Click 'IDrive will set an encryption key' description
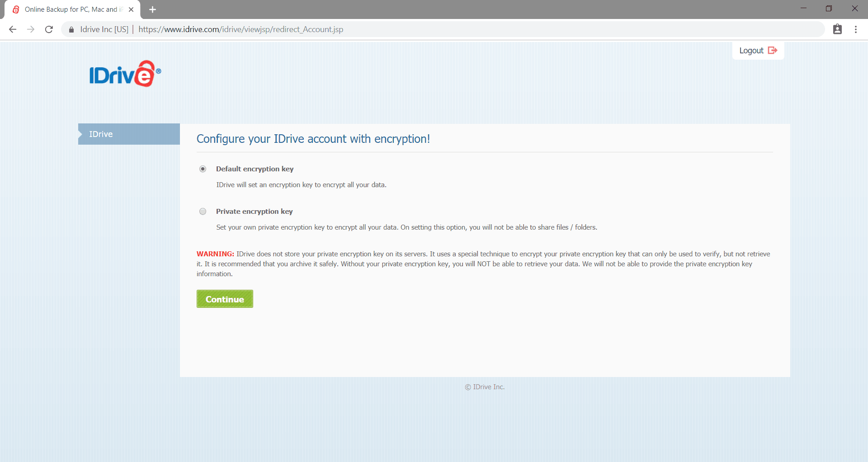The height and width of the screenshot is (462, 868). pyautogui.click(x=301, y=185)
